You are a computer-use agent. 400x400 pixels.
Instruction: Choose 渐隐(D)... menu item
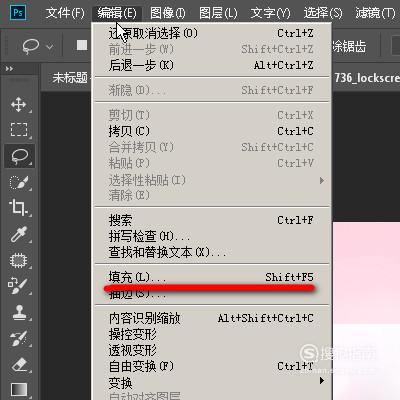tap(211, 90)
